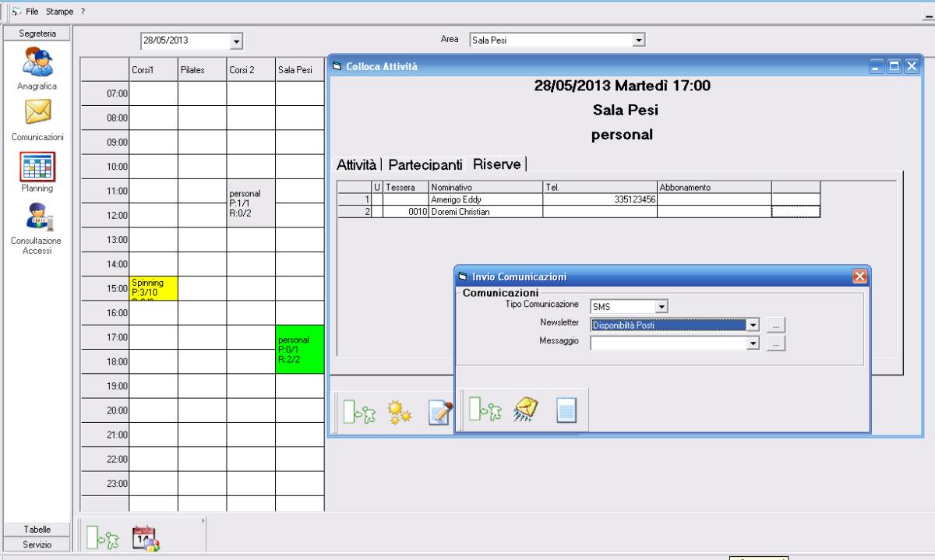Click the calendar icon in bottom toolbar
Screen dimensions: 935x560
[145, 537]
